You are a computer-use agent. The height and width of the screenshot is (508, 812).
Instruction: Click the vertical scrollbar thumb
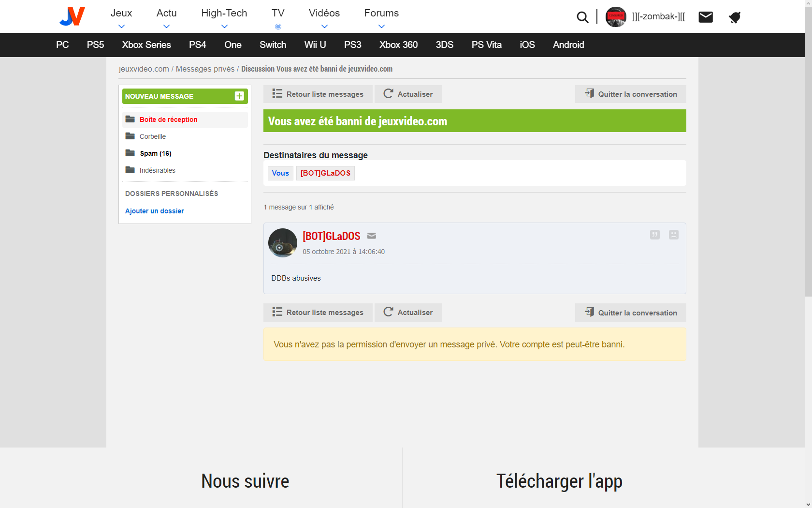(808, 152)
